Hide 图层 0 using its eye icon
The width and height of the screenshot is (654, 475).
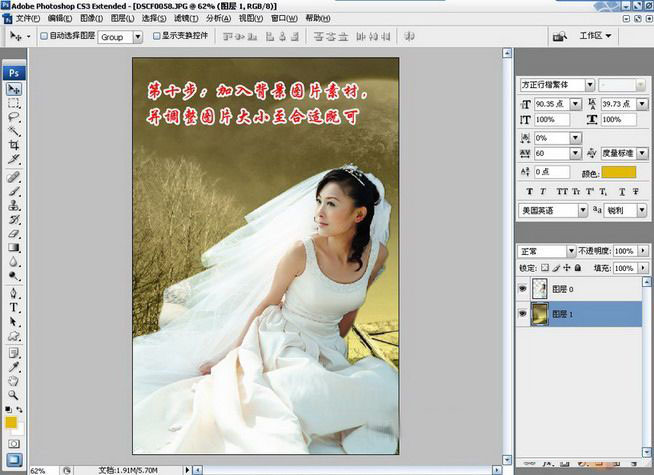(x=525, y=289)
